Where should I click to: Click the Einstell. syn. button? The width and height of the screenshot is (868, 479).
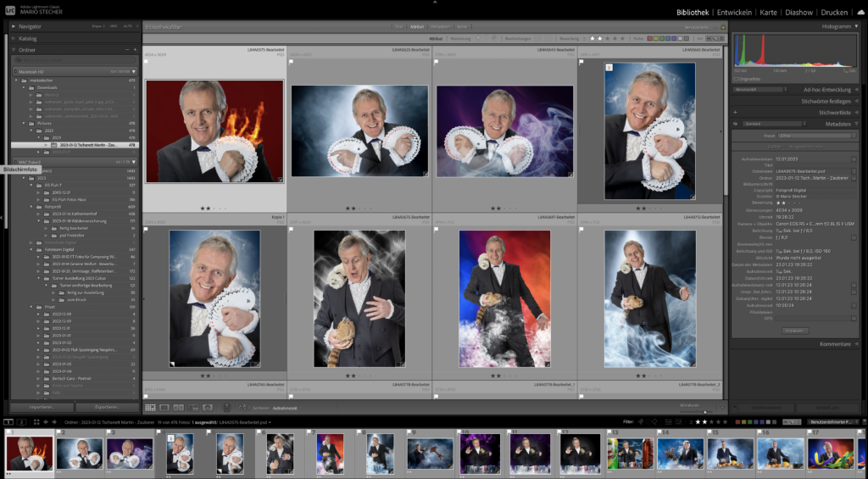coord(827,408)
